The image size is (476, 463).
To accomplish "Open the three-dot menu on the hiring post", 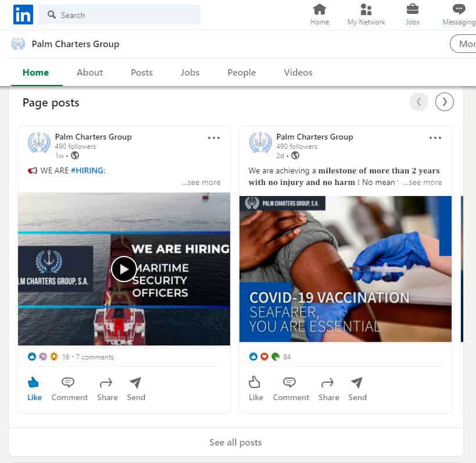I will [214, 138].
